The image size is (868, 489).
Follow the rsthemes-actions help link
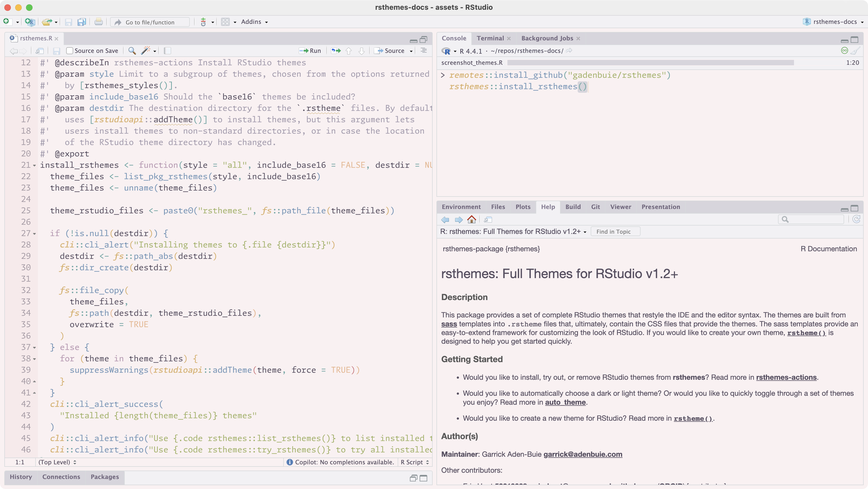coord(786,377)
